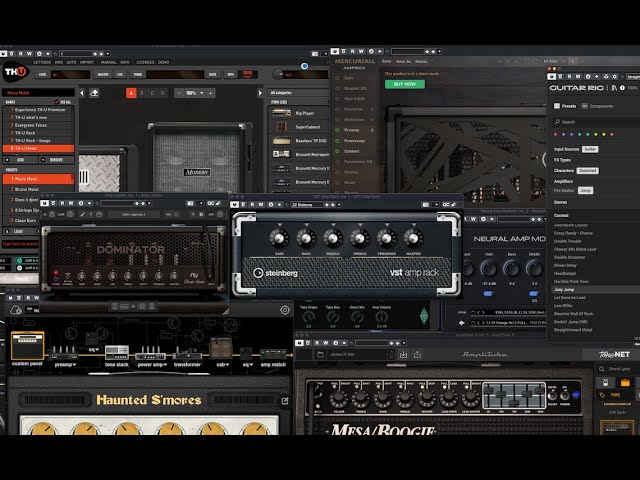Adjust VST Amp Rack Master knob

[x=413, y=237]
